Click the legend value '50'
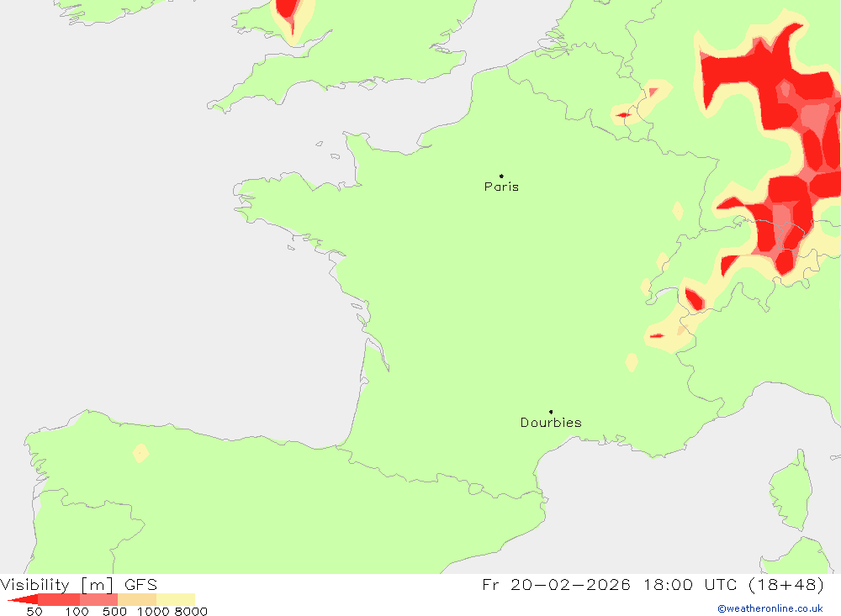Screen dimensions: 841x616 point(34,612)
